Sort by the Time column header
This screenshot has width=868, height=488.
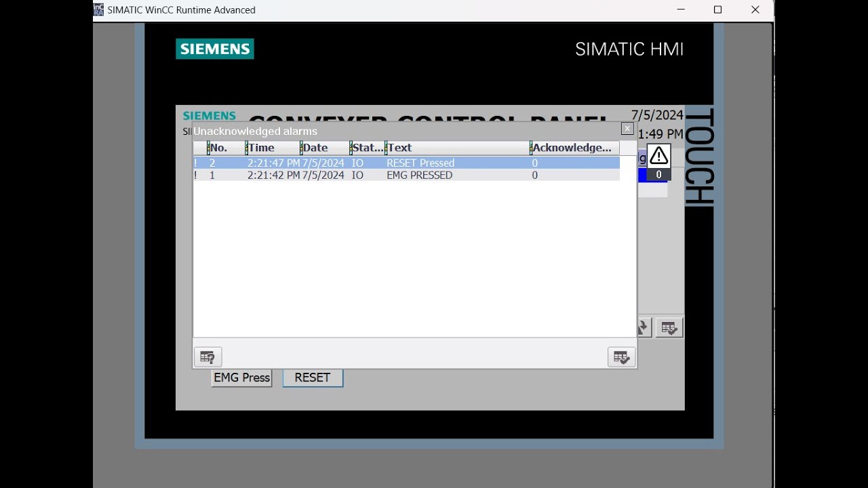[273, 148]
